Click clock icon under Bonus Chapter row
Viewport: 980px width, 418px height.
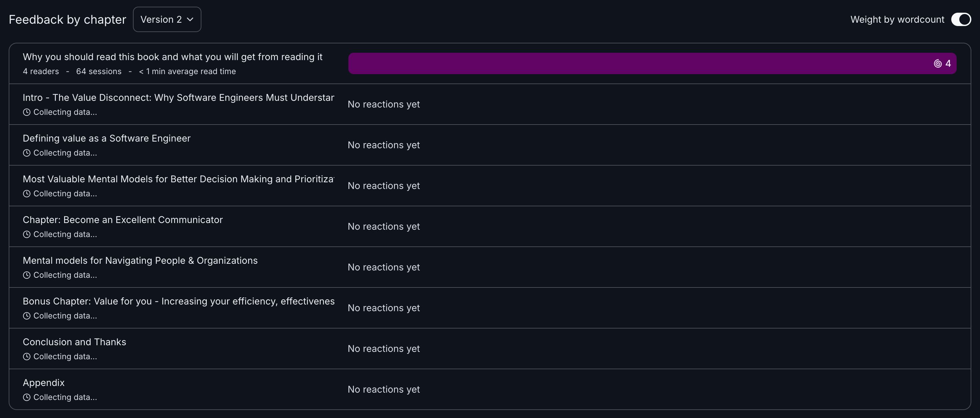[x=27, y=316]
